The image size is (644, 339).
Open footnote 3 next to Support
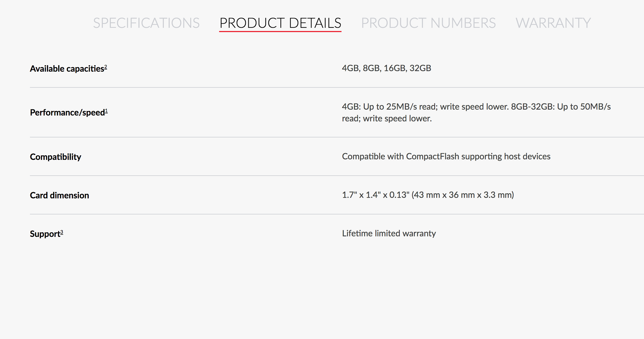(61, 231)
